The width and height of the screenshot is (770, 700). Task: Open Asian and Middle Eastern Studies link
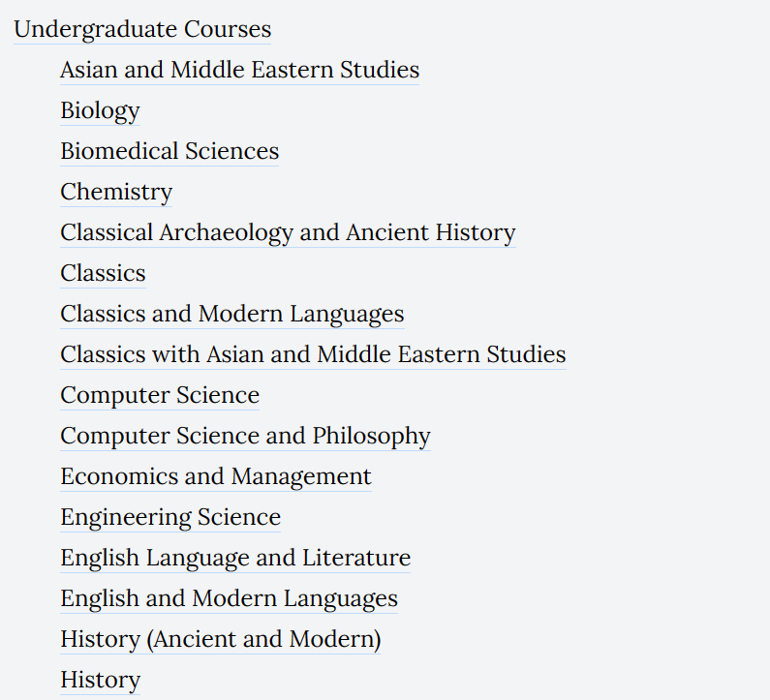239,70
